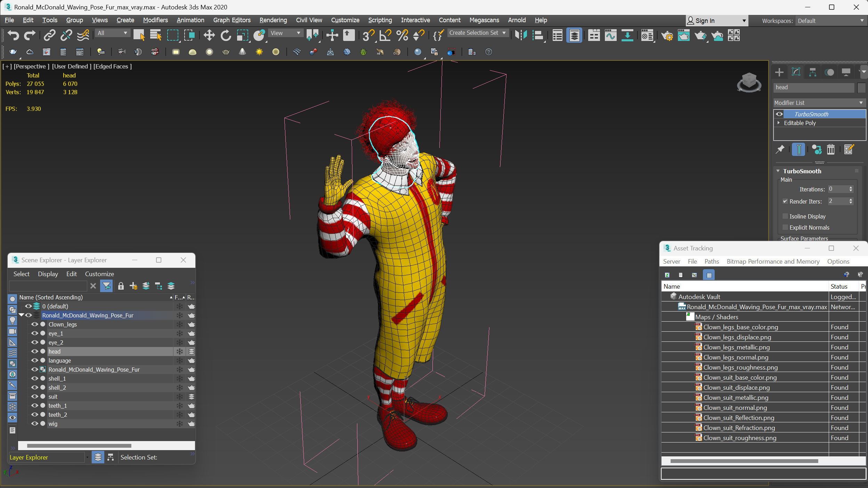Screen dimensions: 868x488
Task: Open the Modifier List dropdown
Action: (x=819, y=103)
